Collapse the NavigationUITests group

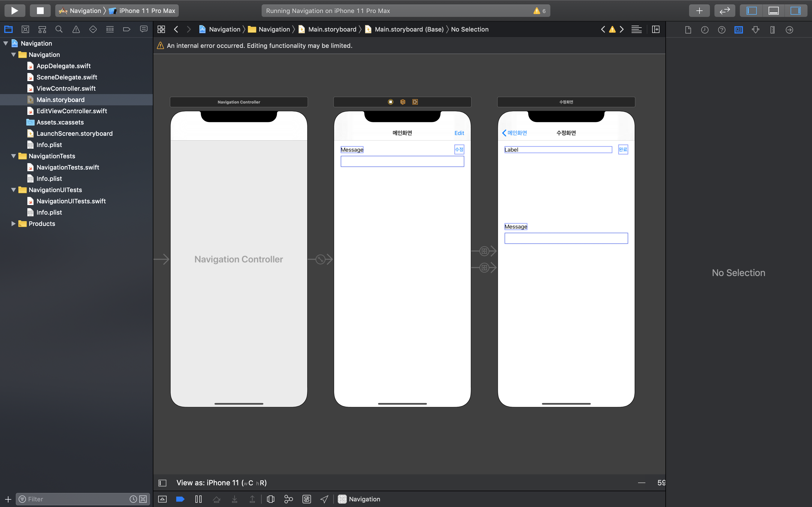(14, 190)
